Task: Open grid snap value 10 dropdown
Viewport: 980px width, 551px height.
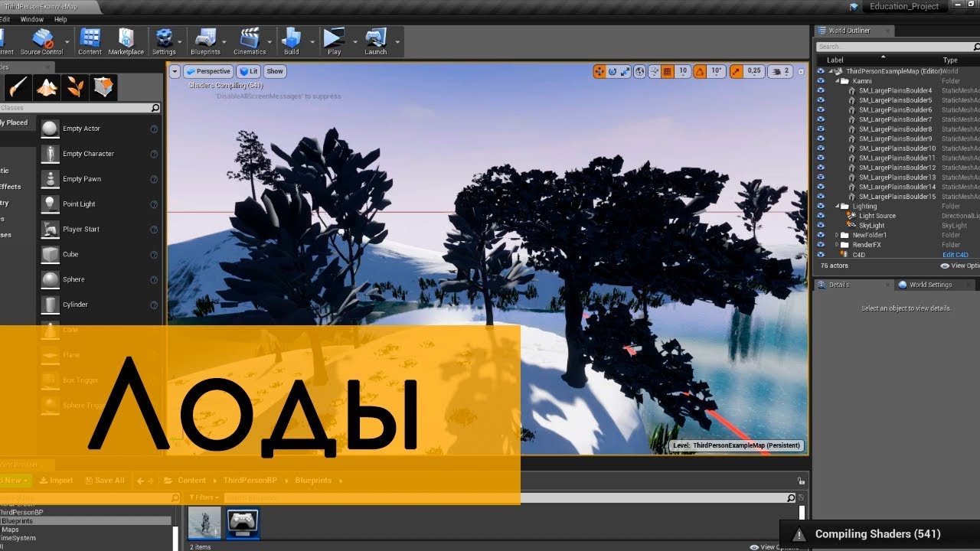Action: [x=683, y=71]
